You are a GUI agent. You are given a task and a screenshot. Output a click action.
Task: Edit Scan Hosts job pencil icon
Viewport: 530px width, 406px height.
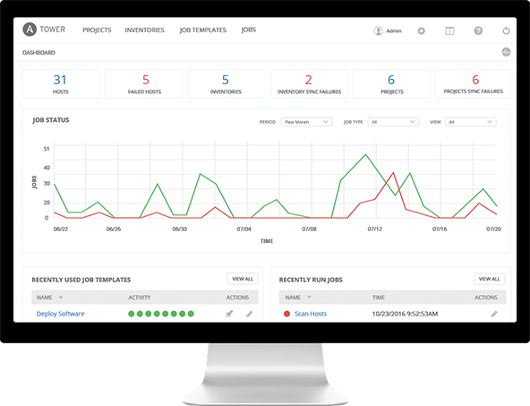tap(494, 314)
